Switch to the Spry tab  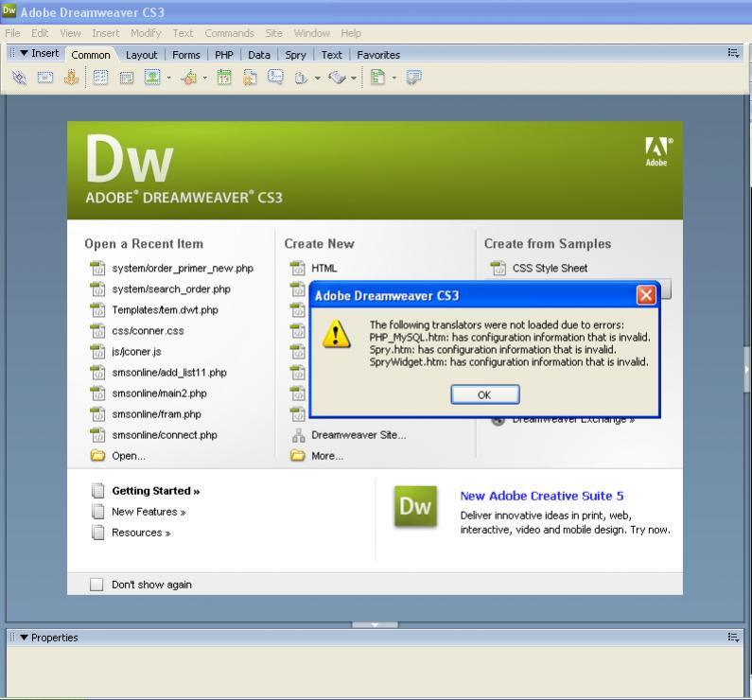coord(295,55)
